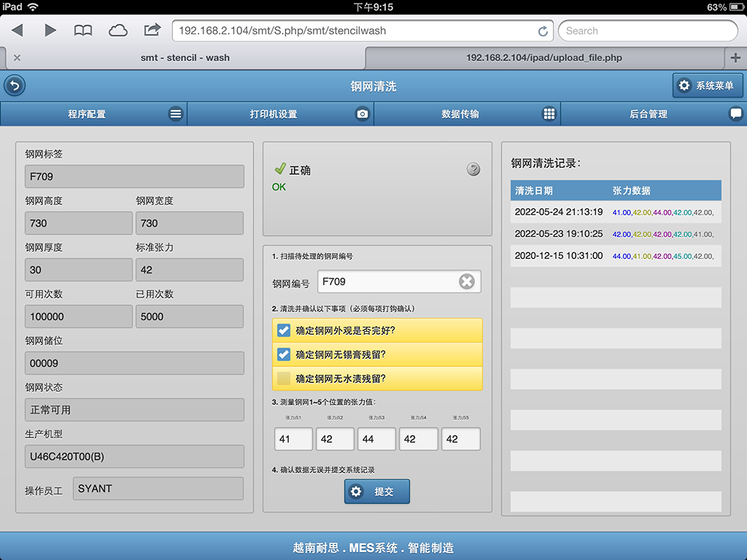Expand the 程序配置 menu
The image size is (747, 560).
click(x=93, y=114)
